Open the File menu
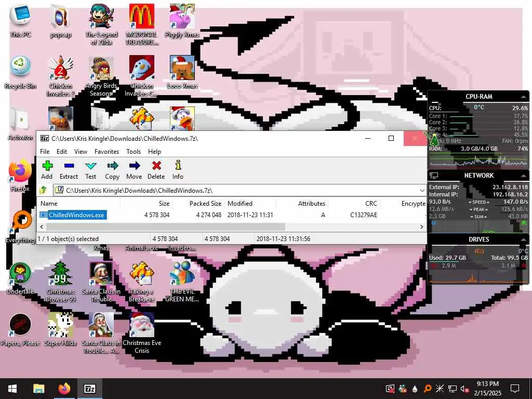 pyautogui.click(x=45, y=152)
